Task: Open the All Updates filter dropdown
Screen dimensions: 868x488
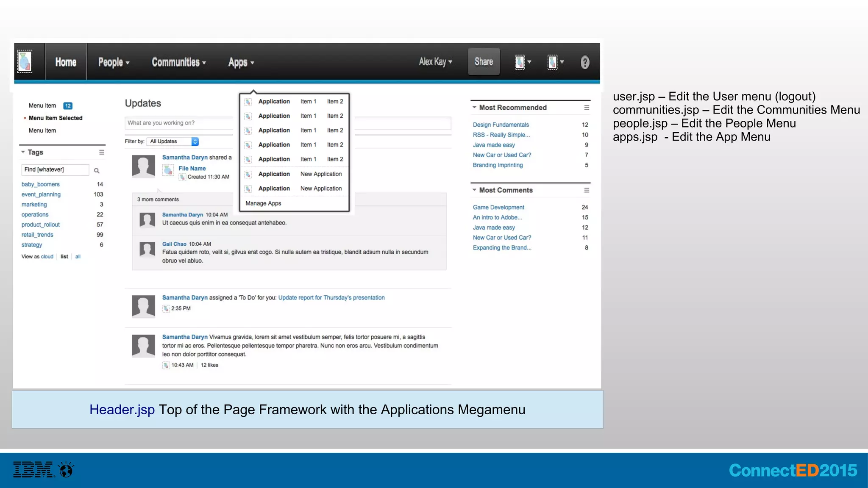Action: (172, 141)
